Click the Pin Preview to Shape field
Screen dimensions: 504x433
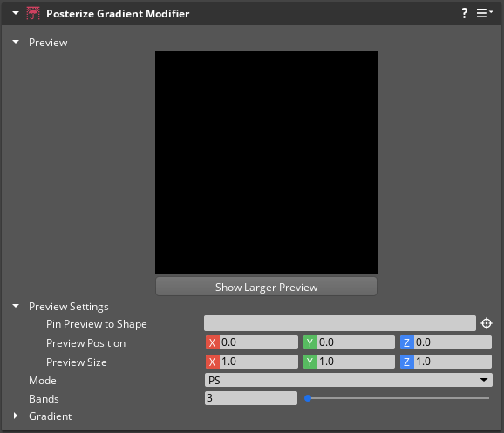(x=340, y=323)
